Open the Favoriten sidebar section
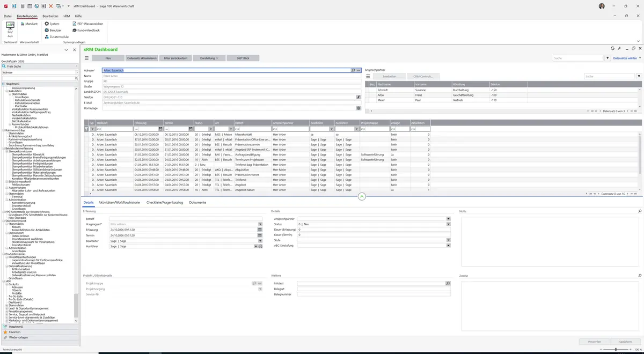This screenshot has height=354, width=644. click(40, 332)
